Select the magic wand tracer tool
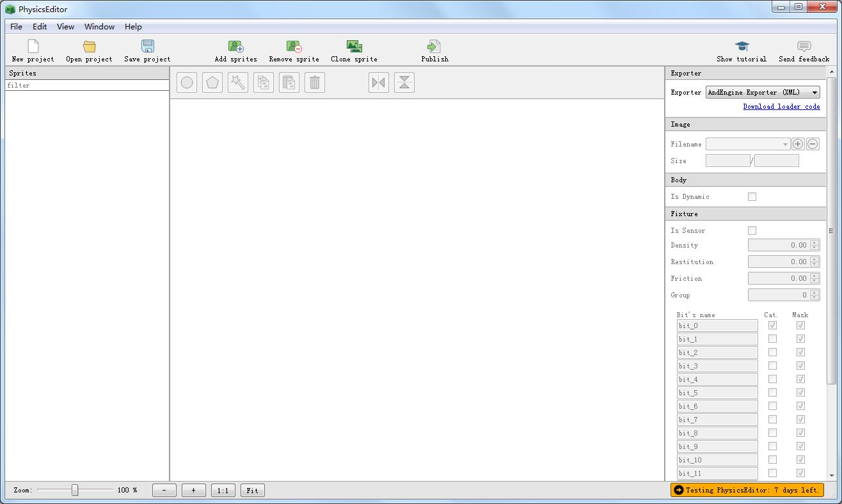Viewport: 842px width, 504px height. coord(238,83)
